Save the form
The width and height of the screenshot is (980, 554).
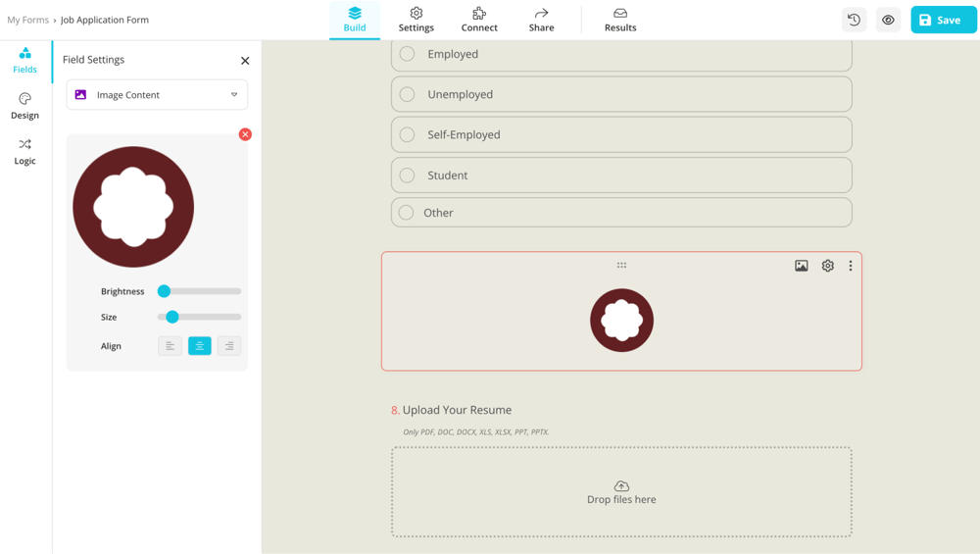coord(943,20)
